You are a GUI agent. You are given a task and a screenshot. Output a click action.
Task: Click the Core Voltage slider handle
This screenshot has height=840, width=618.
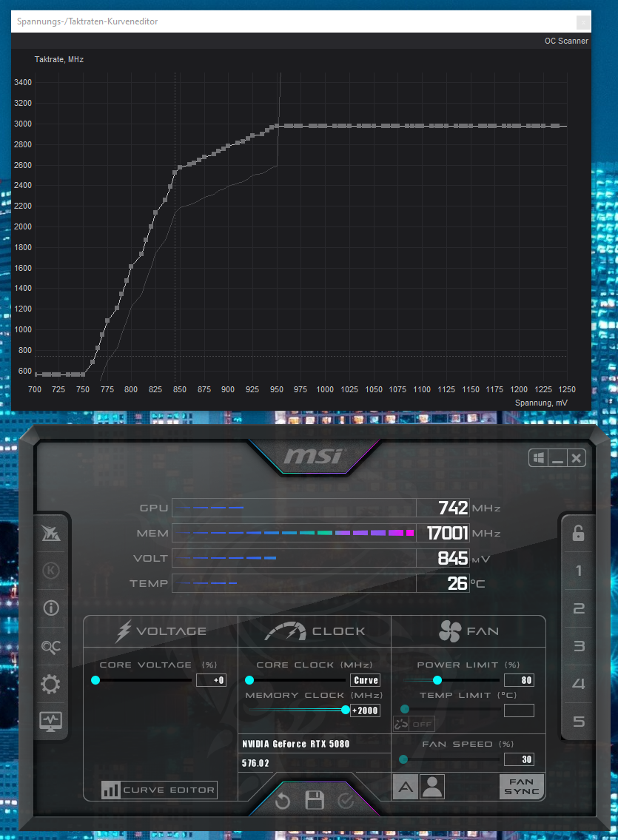[x=95, y=680]
